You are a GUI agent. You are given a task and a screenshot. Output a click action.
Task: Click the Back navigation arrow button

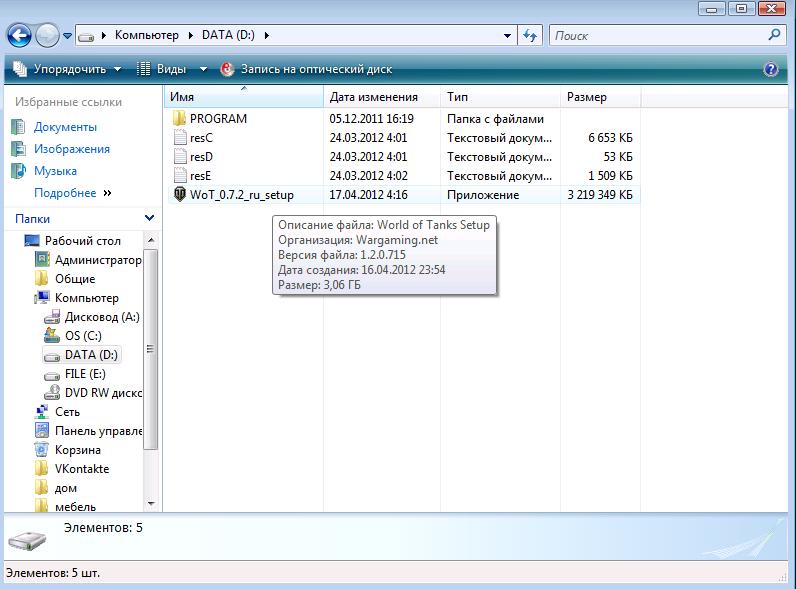[x=19, y=36]
